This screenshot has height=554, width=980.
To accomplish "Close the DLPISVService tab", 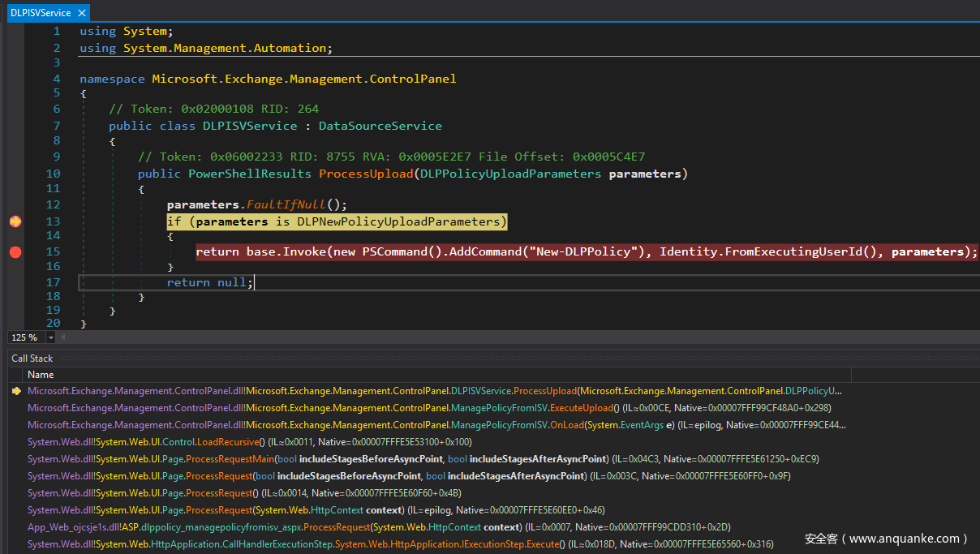I will point(82,13).
